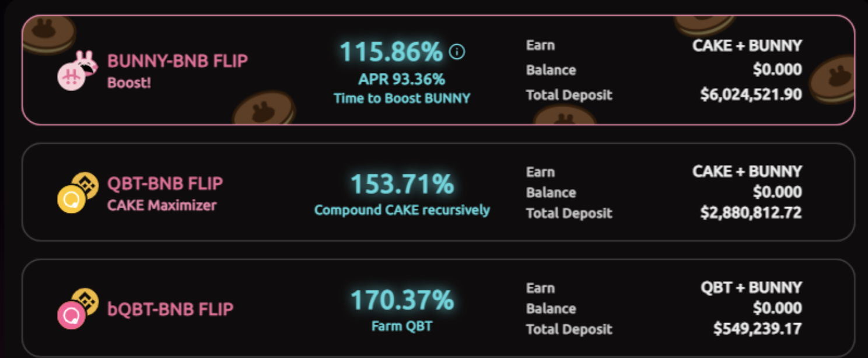Open the bQBT-BNB FLIP pool title
The height and width of the screenshot is (358, 868).
click(170, 308)
